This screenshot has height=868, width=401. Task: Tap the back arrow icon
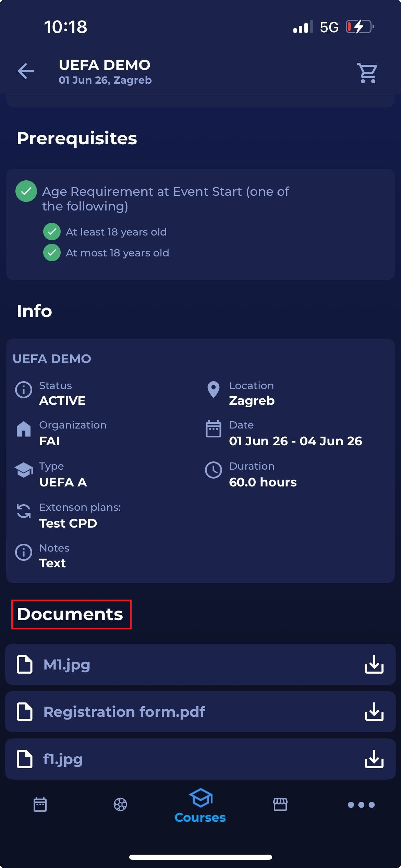click(26, 72)
